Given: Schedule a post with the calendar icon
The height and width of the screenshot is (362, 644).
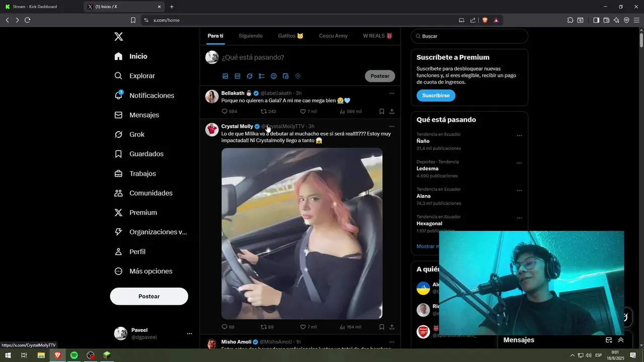Looking at the screenshot, I should coord(286,76).
